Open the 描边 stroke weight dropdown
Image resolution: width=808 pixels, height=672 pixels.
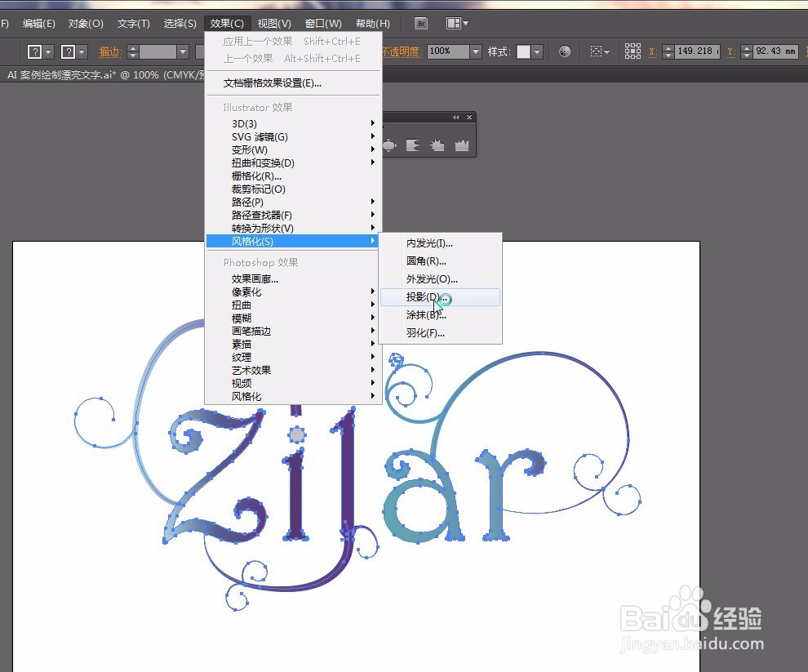184,51
